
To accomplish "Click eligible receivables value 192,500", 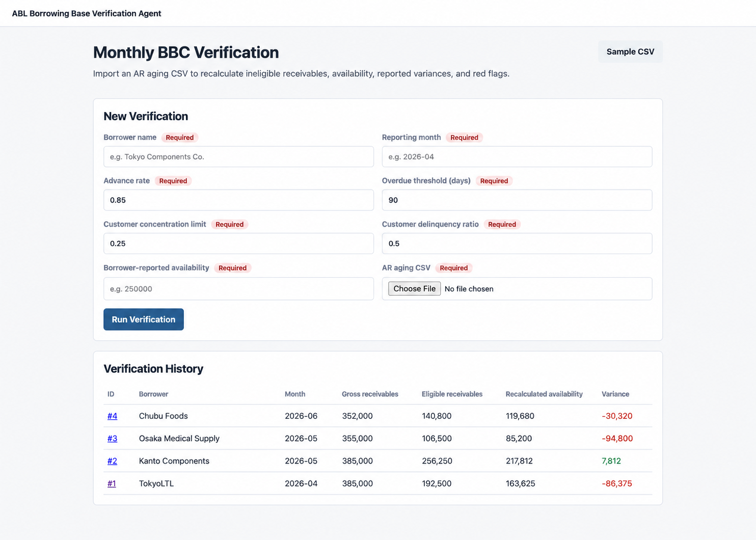I will [x=437, y=483].
